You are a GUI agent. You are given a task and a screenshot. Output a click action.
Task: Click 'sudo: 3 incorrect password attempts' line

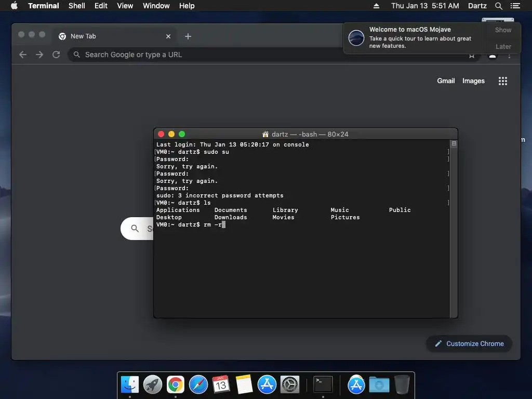pyautogui.click(x=220, y=195)
